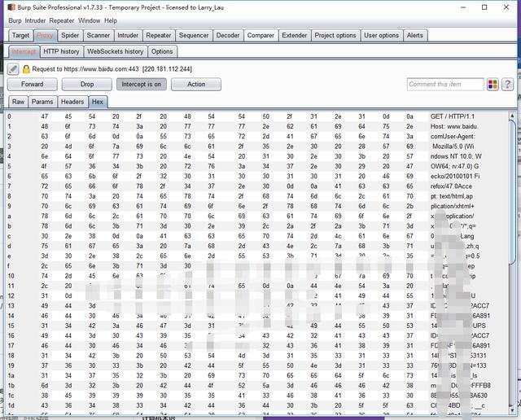This screenshot has width=521, height=420.
Task: Open the Burp menu
Action: (15, 20)
